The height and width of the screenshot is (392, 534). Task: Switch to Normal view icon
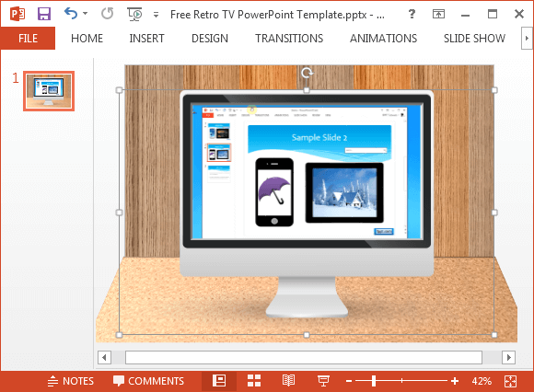pyautogui.click(x=219, y=381)
